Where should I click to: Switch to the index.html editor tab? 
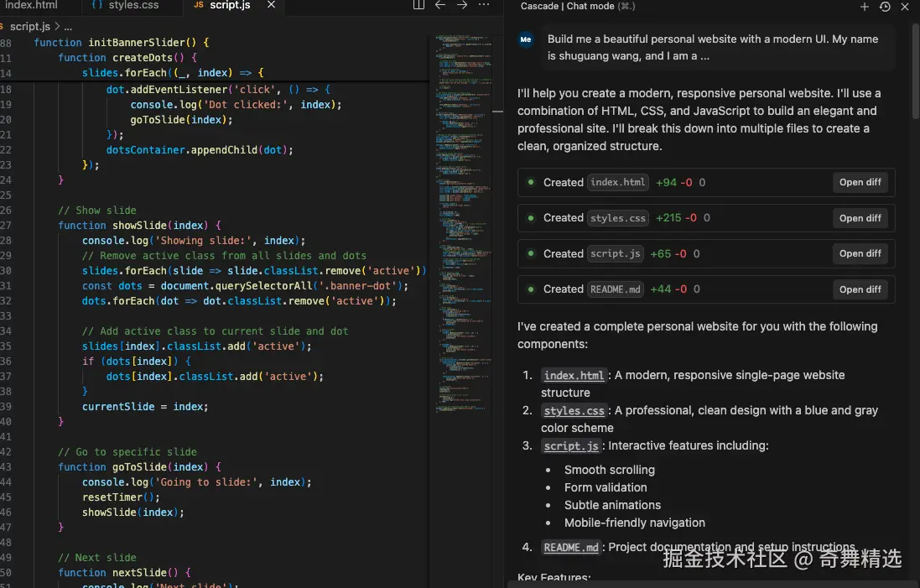(x=31, y=5)
